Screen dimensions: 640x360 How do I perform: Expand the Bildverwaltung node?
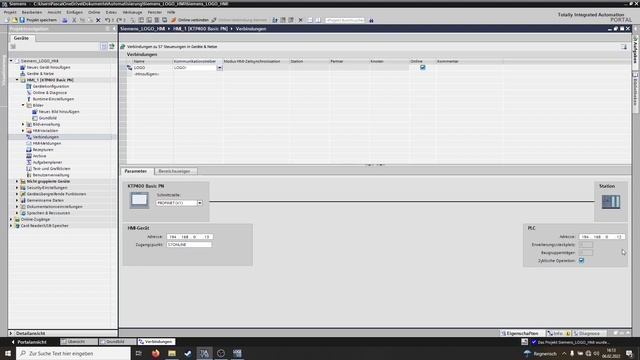pyautogui.click(x=23, y=124)
